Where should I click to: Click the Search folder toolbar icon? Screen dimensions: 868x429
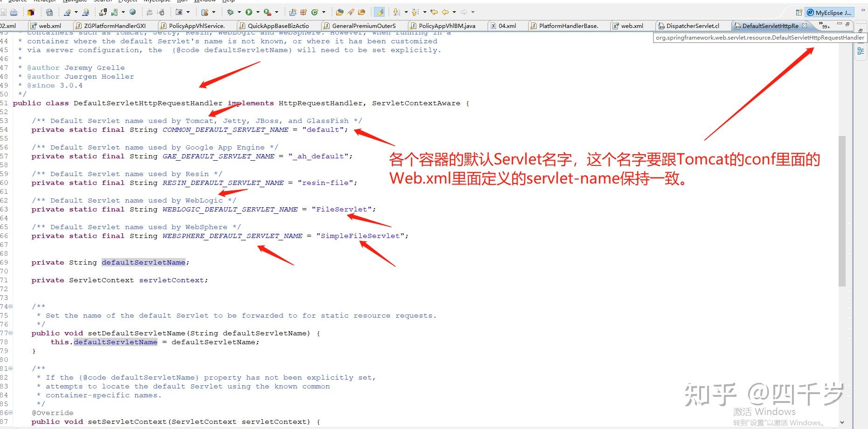[x=361, y=12]
